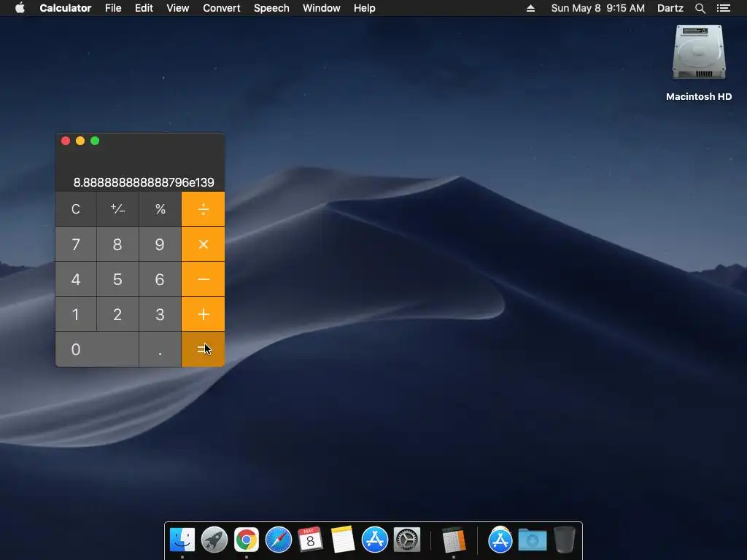Open the Dartz user menu

tap(670, 8)
